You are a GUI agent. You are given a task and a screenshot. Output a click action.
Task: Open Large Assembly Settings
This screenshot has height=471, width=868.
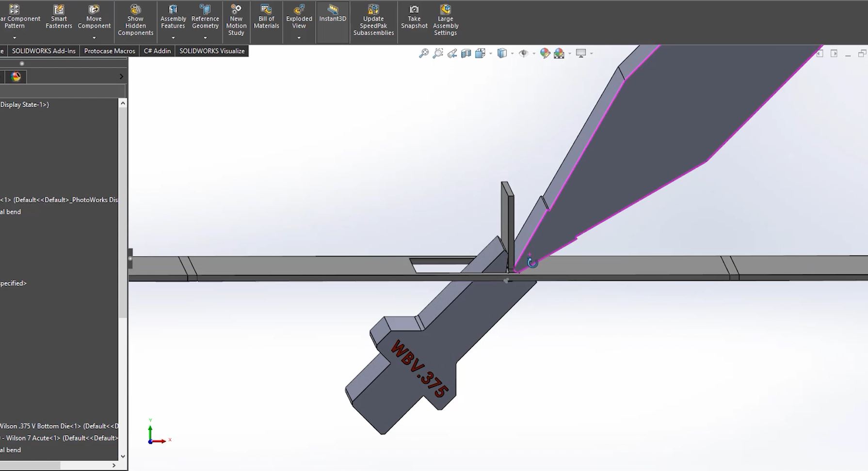click(x=446, y=20)
